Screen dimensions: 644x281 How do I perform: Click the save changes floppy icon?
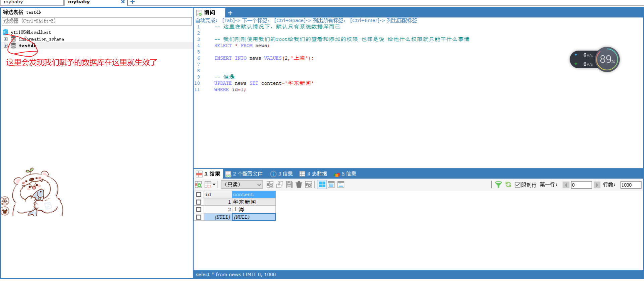click(x=289, y=185)
